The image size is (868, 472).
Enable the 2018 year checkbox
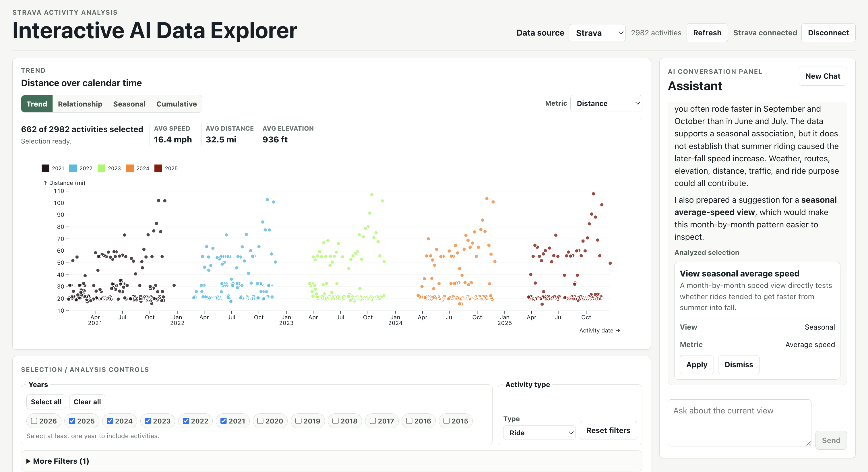[x=335, y=421]
